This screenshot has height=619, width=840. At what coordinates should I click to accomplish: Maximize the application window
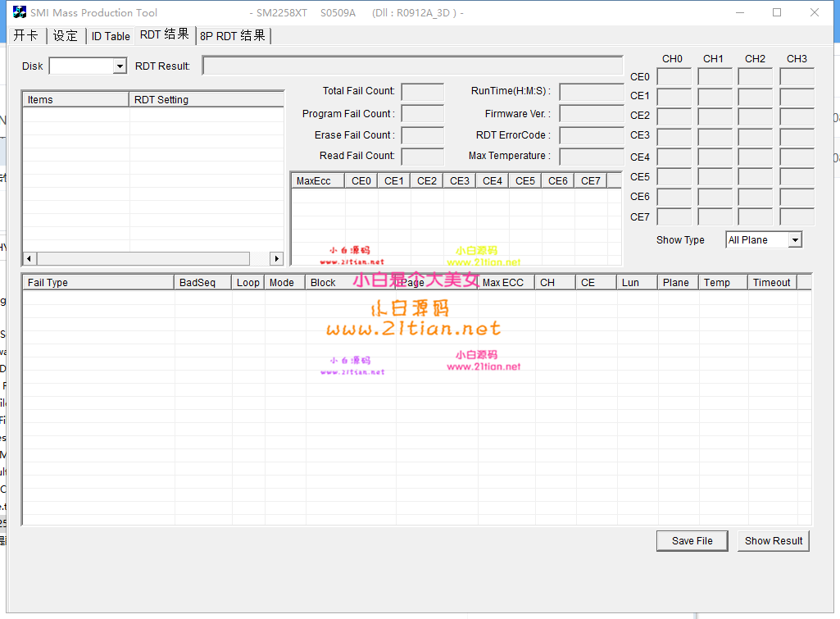click(777, 12)
